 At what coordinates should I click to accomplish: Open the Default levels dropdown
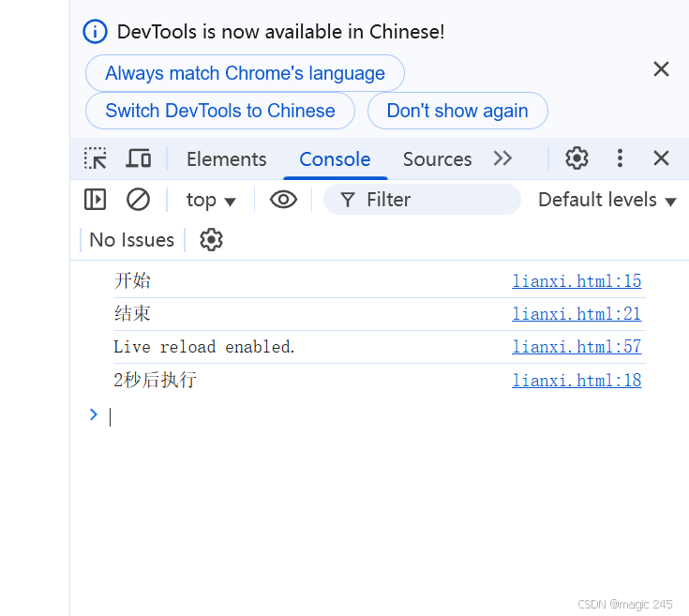[607, 200]
